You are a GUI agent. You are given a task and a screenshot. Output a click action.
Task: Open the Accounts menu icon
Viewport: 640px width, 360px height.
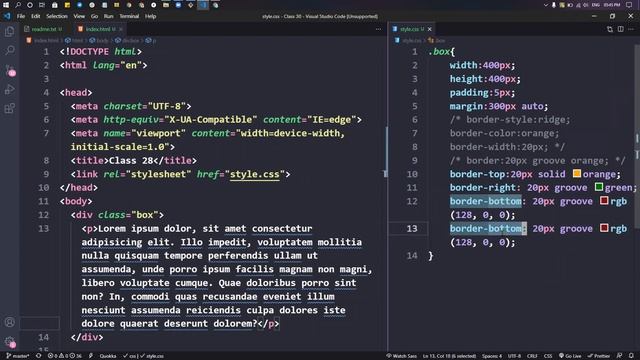[x=9, y=322]
